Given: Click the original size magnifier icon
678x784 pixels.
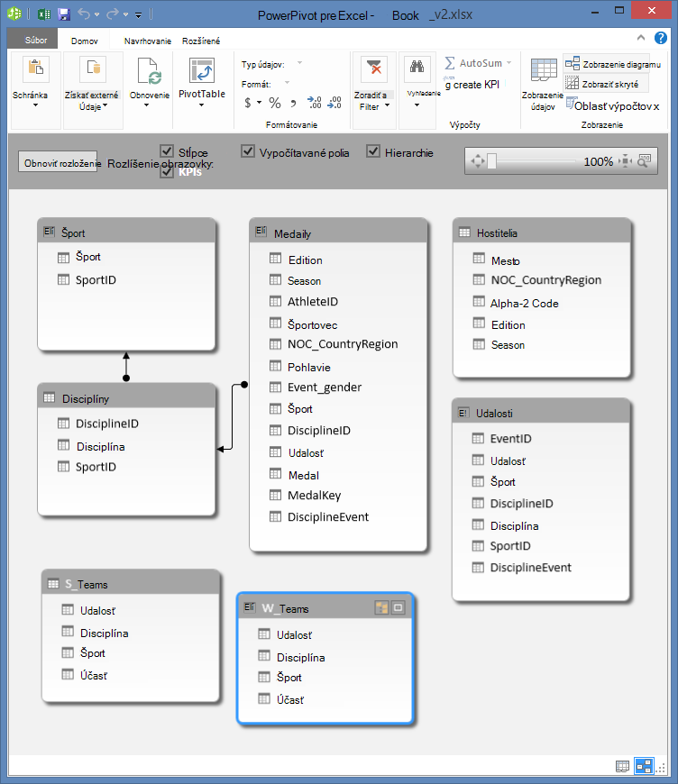Looking at the screenshot, I should tap(645, 161).
